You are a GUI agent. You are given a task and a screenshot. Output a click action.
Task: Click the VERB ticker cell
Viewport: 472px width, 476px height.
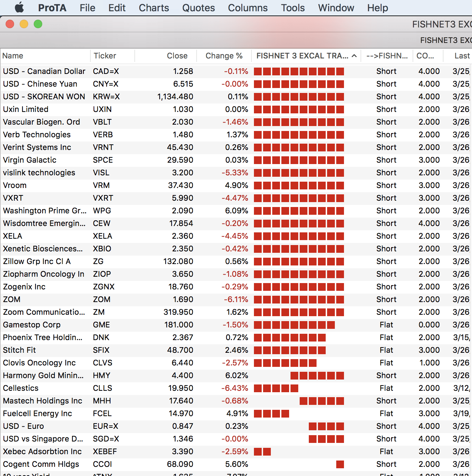pos(103,134)
